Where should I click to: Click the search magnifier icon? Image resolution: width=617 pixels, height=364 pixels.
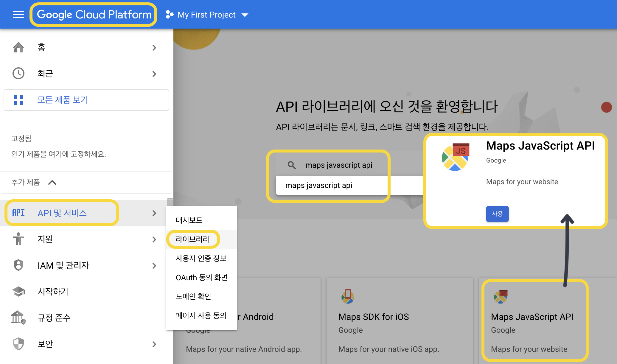[292, 165]
